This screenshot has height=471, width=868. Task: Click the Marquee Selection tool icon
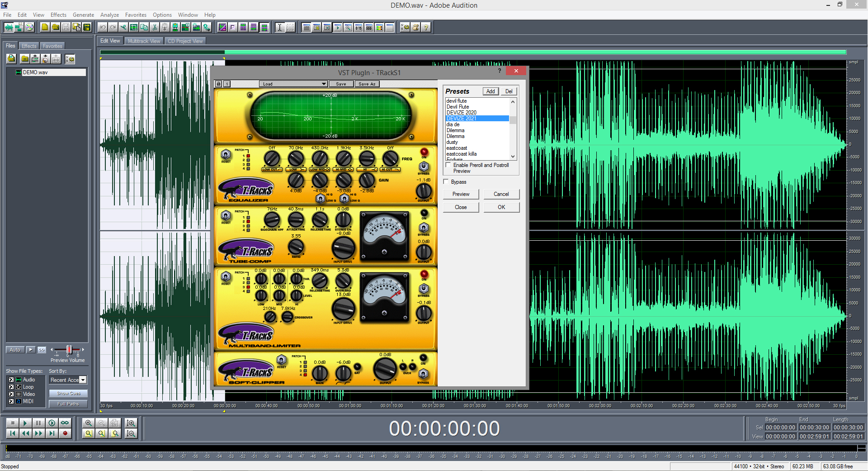coord(290,27)
